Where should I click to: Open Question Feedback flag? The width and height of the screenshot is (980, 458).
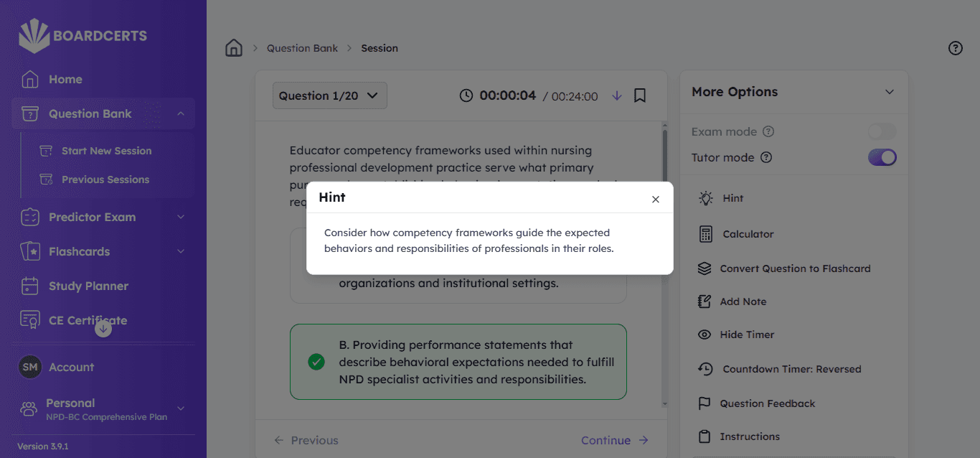(767, 403)
